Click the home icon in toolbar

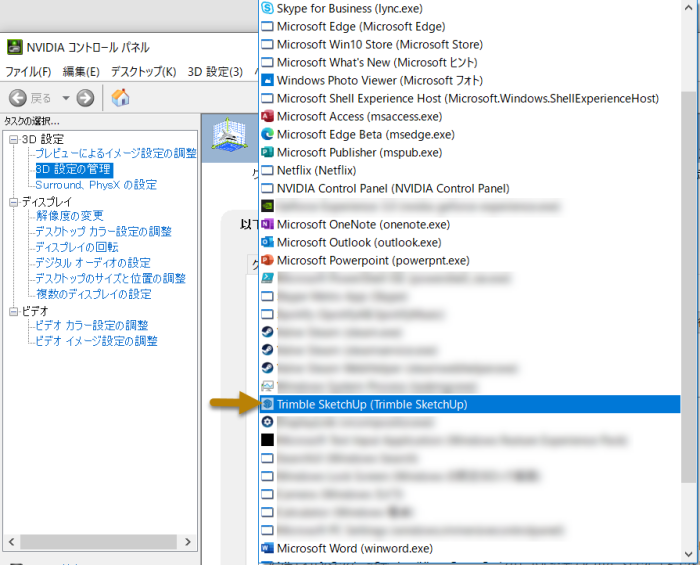pyautogui.click(x=120, y=97)
